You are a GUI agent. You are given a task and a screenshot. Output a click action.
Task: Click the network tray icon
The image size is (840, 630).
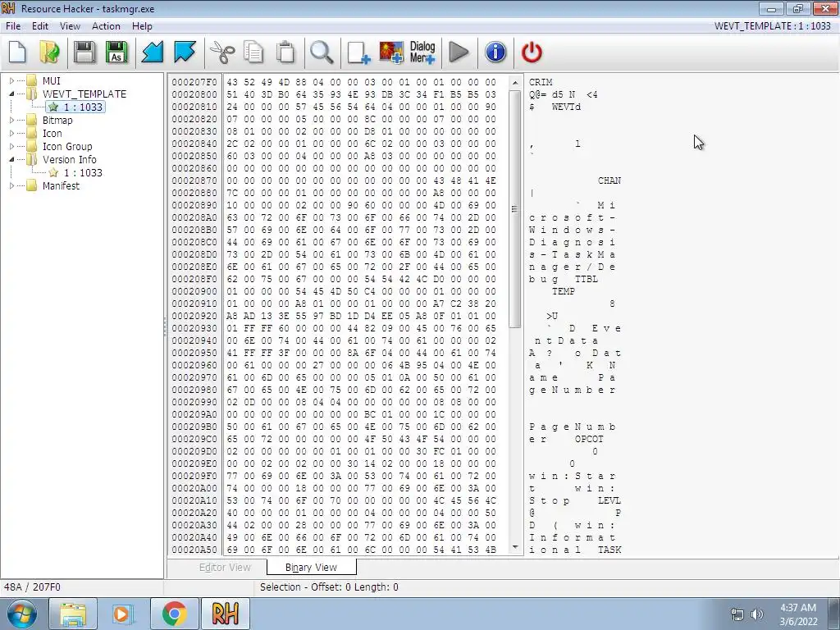(x=737, y=614)
